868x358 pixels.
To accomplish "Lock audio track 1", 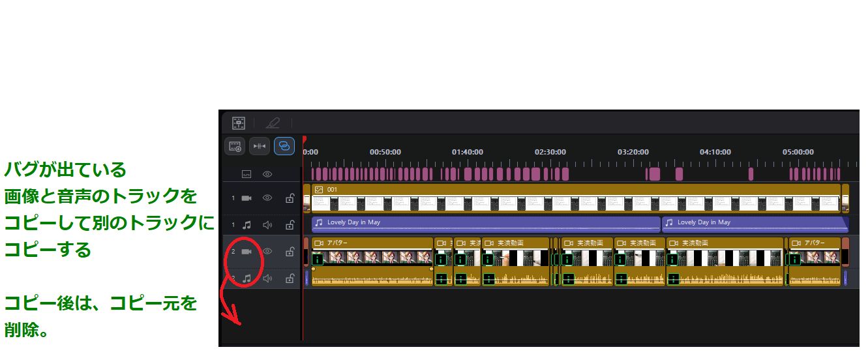I will click(290, 225).
